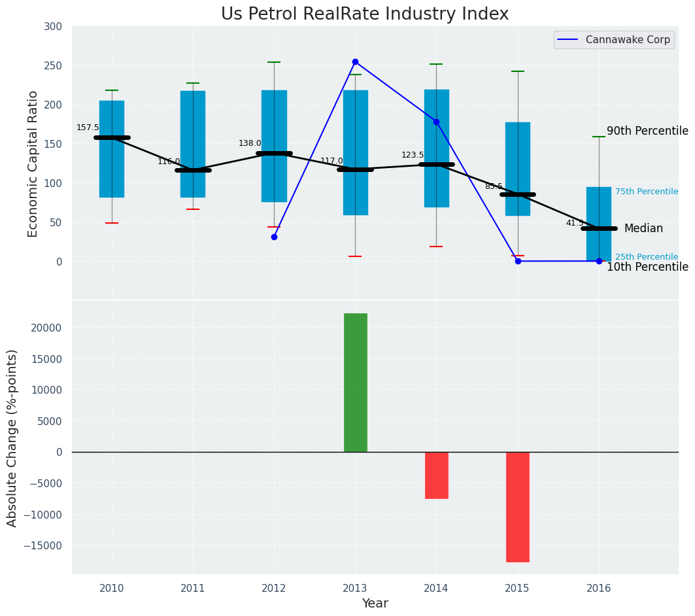Select the 90th Percentile annotation
The height and width of the screenshot is (616, 695).
(647, 131)
